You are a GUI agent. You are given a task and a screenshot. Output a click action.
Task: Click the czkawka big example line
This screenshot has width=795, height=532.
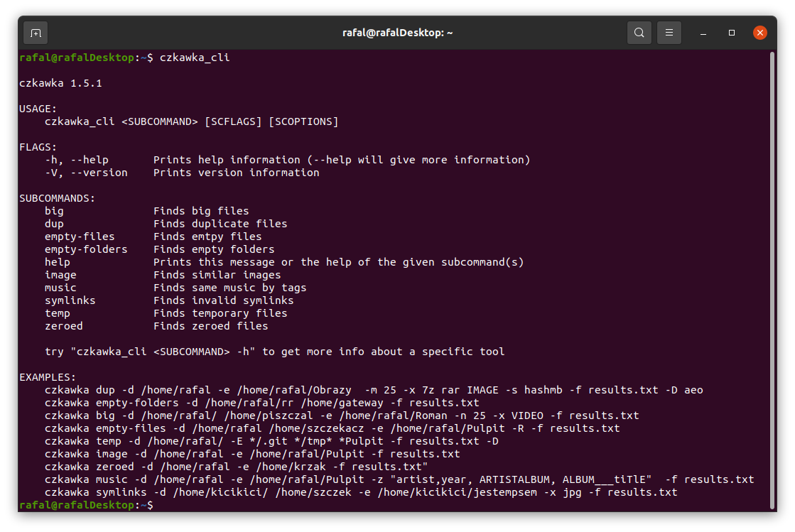pyautogui.click(x=342, y=416)
